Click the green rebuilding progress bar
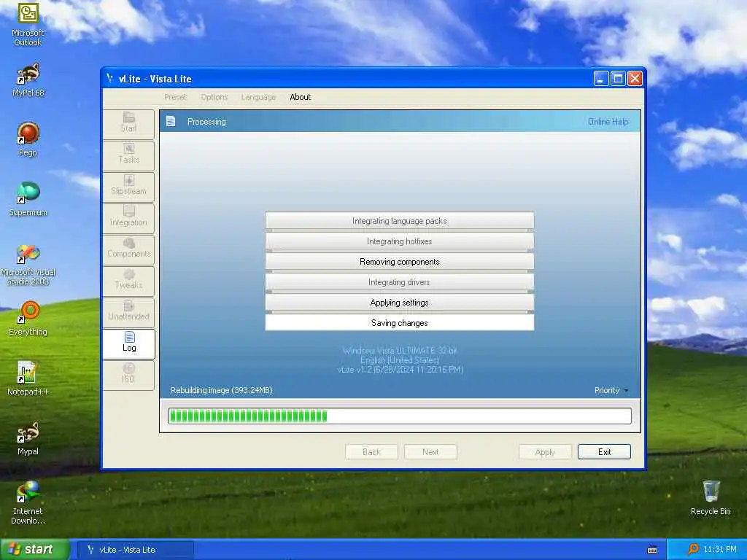The image size is (747, 560). point(399,416)
